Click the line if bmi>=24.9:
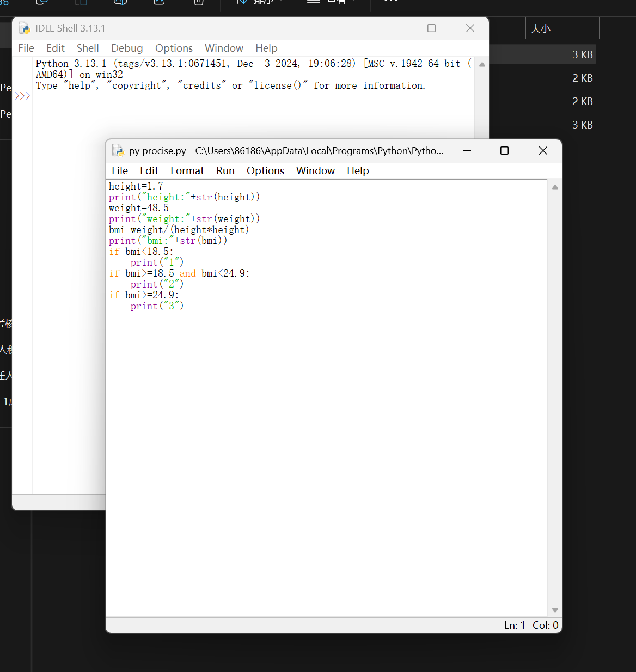 [144, 295]
